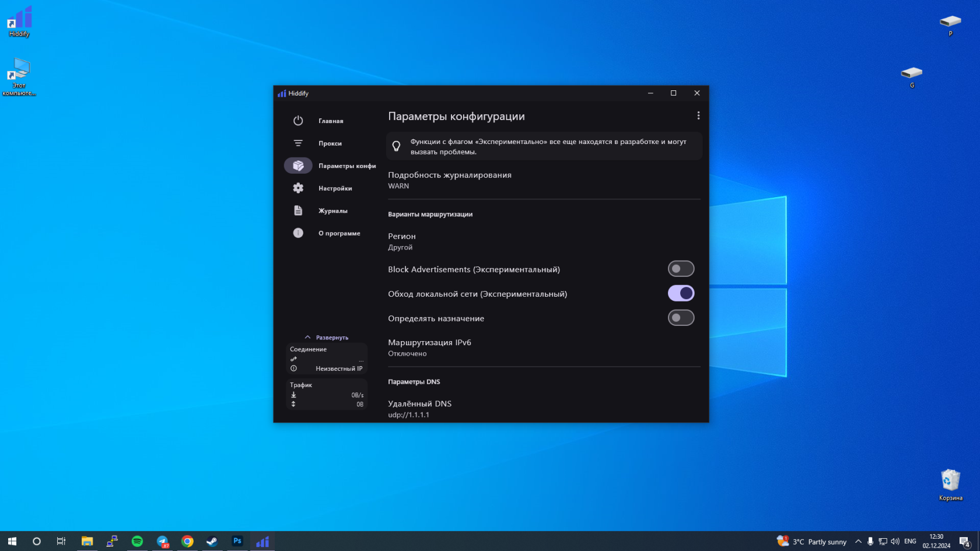Go to the О программе menu item
Image resolution: width=980 pixels, height=551 pixels.
point(339,233)
